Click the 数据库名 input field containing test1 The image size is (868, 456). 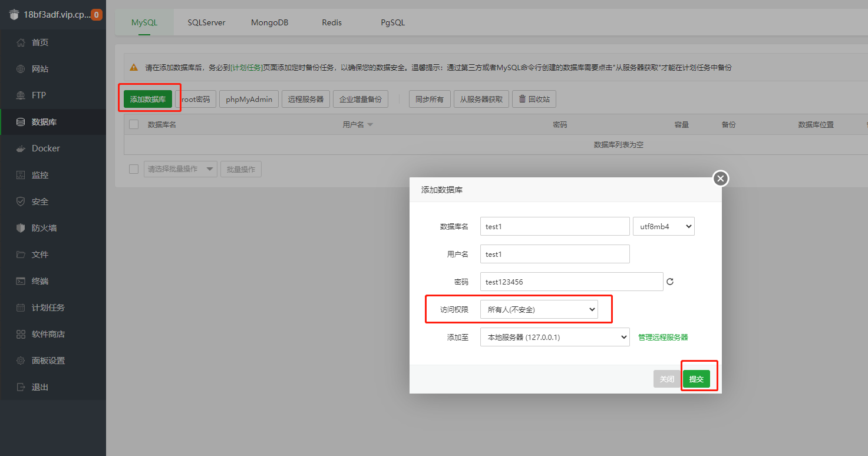[x=555, y=226]
